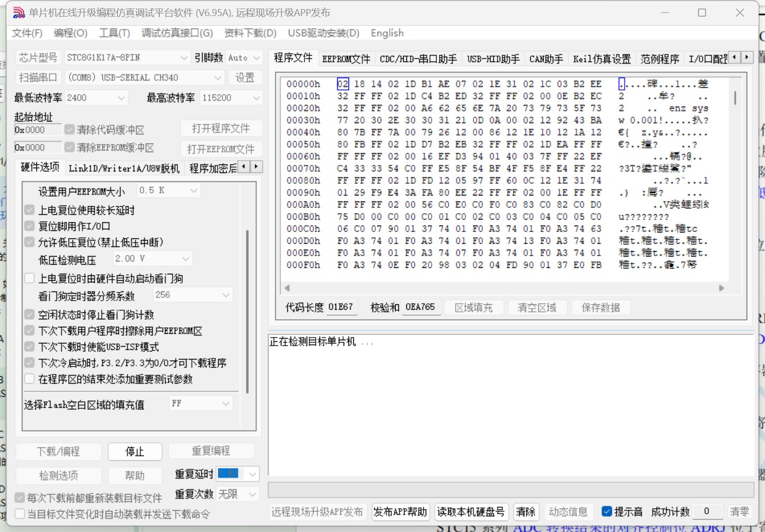Click 代码长度 01E67 field
Image resolution: width=765 pixels, height=532 pixels.
click(x=341, y=307)
